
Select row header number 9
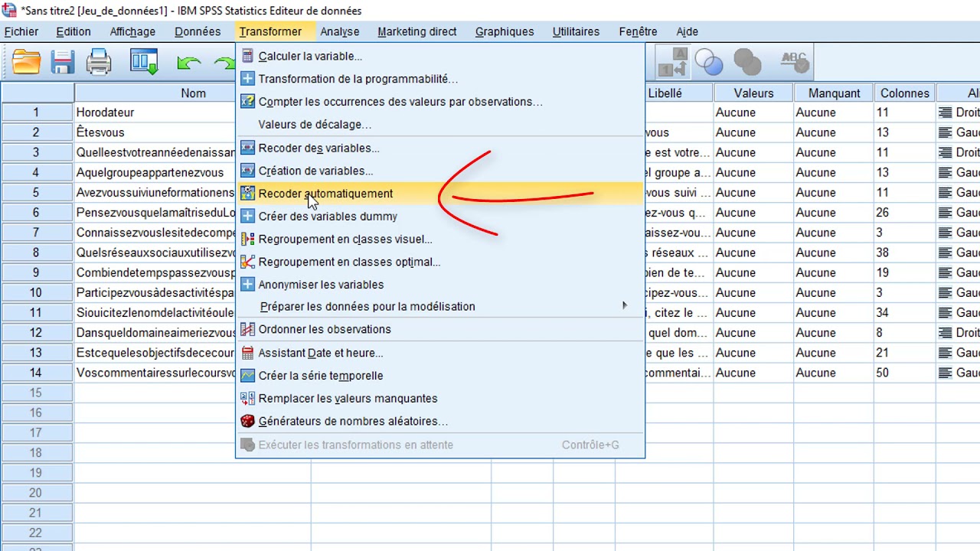click(37, 272)
